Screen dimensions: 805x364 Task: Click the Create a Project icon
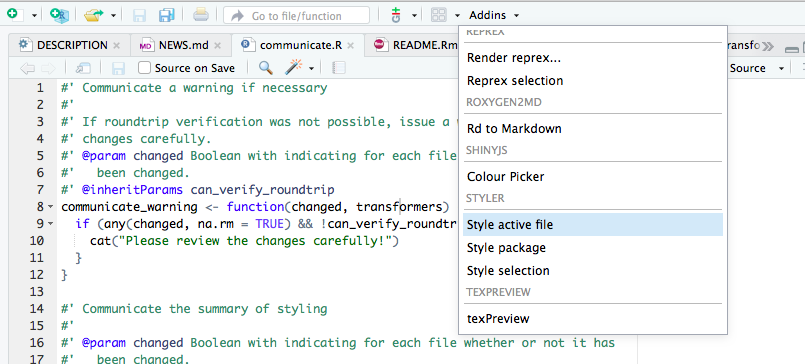59,15
